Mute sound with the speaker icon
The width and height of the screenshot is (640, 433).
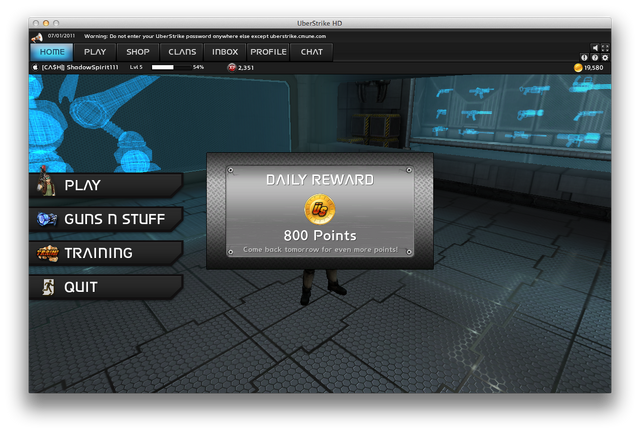[x=595, y=48]
